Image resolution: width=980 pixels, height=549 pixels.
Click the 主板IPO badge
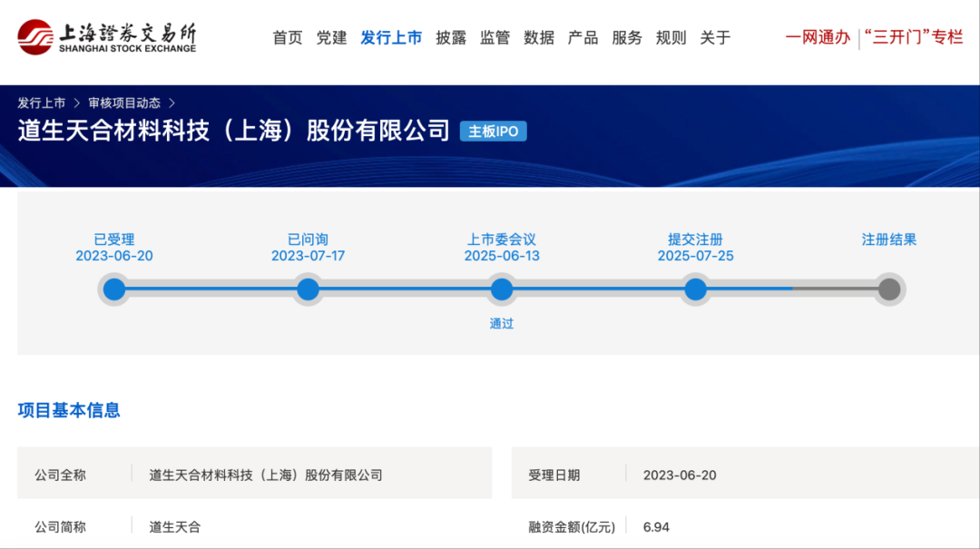click(493, 132)
